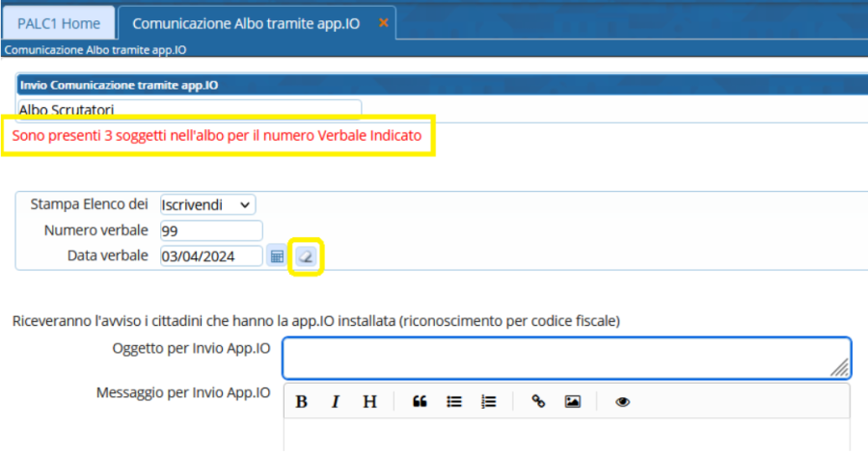Open the calendar picker for Data verbale

click(277, 256)
